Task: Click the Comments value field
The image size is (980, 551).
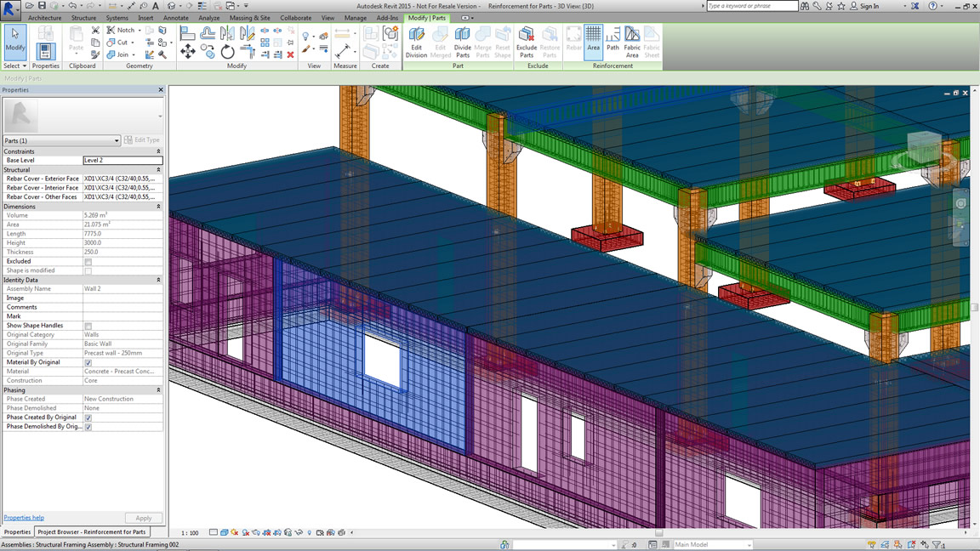Action: click(122, 307)
